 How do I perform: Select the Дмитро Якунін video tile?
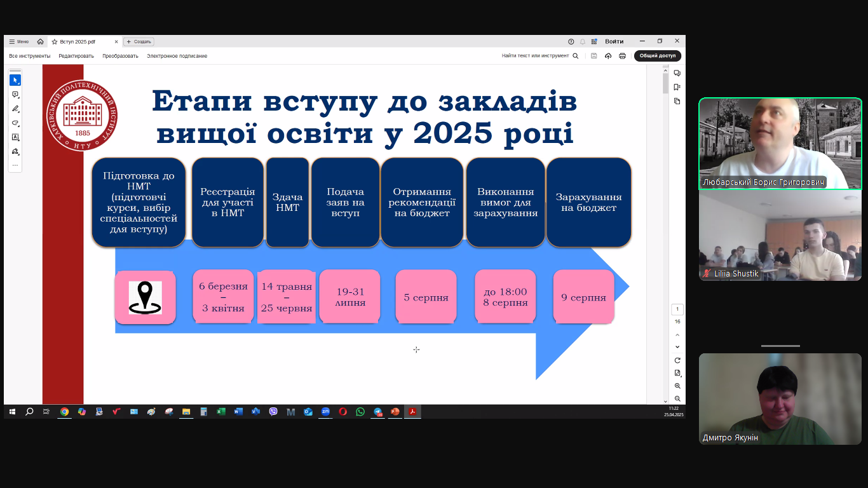point(780,398)
